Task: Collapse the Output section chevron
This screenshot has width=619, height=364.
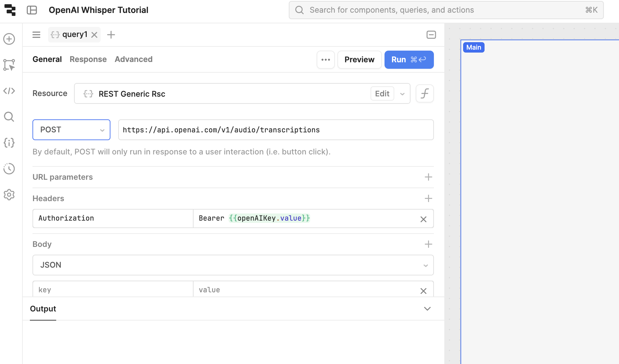Action: [x=427, y=309]
